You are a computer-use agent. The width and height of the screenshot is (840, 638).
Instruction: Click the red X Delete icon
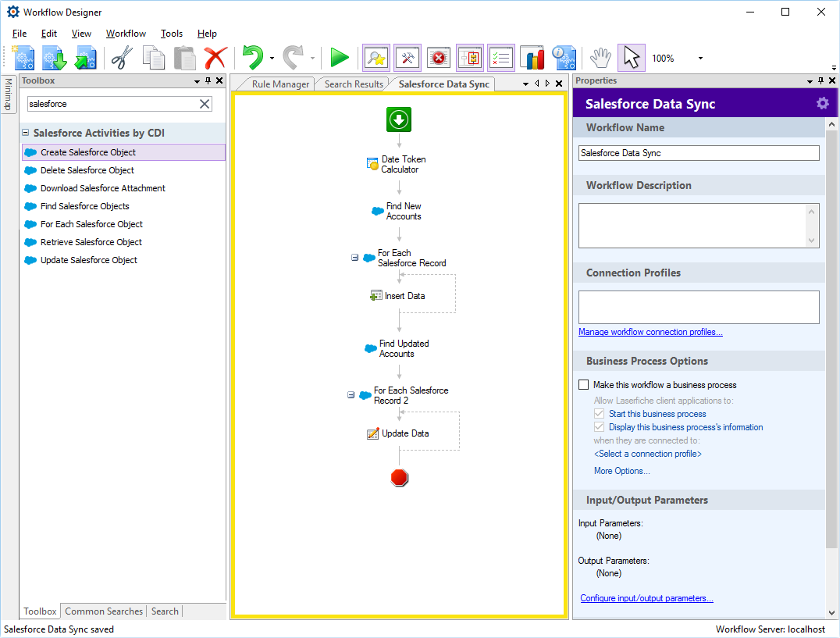point(215,58)
